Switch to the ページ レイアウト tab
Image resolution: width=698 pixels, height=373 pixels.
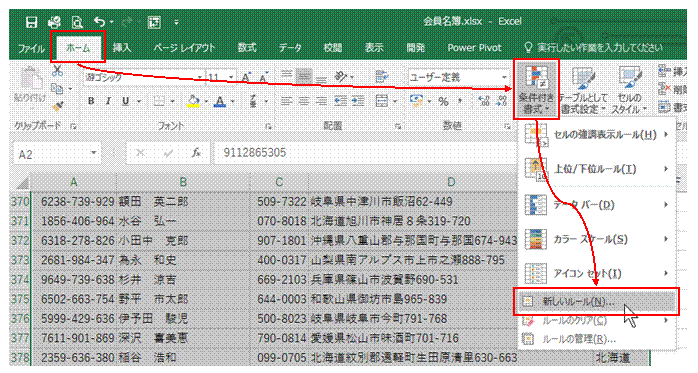click(x=184, y=48)
